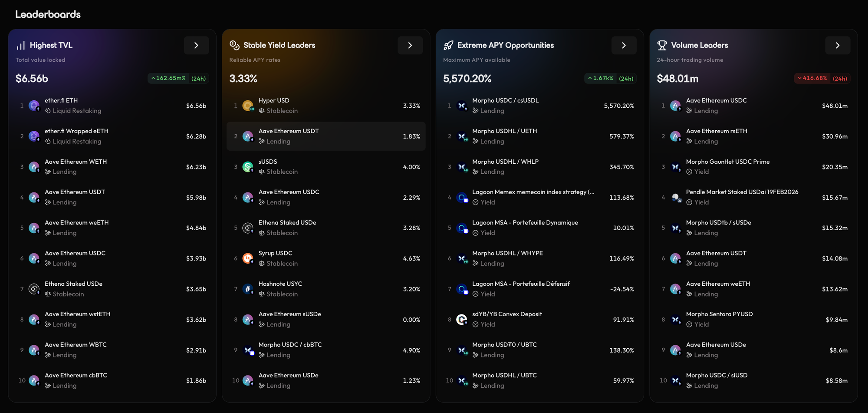Click the sUSDS green token logo

pos(248,167)
